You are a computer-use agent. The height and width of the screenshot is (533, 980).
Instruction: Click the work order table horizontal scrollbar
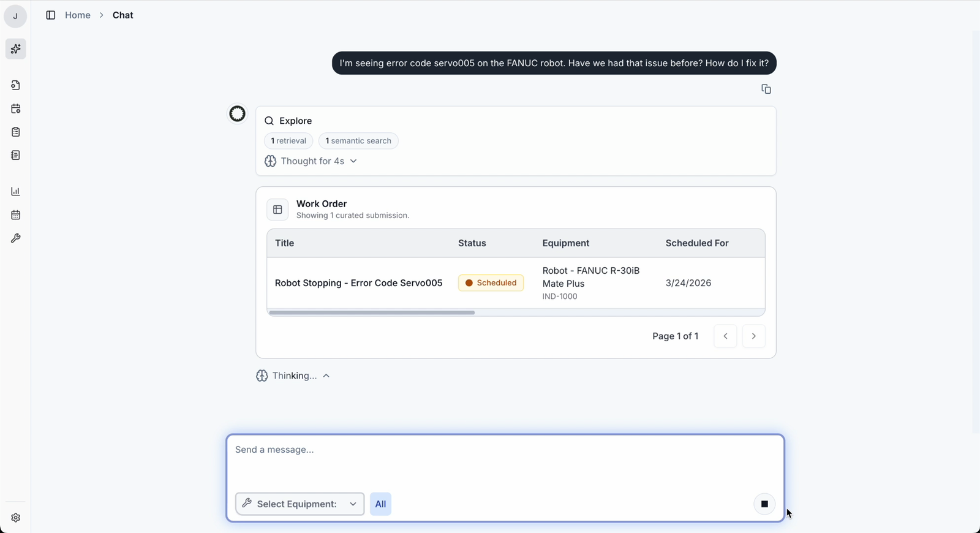(x=371, y=312)
